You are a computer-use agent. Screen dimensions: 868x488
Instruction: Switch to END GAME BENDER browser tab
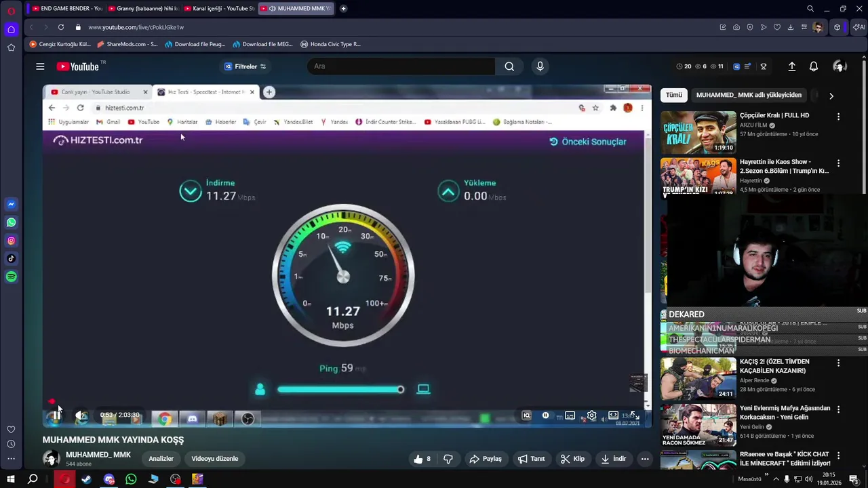[x=67, y=9]
